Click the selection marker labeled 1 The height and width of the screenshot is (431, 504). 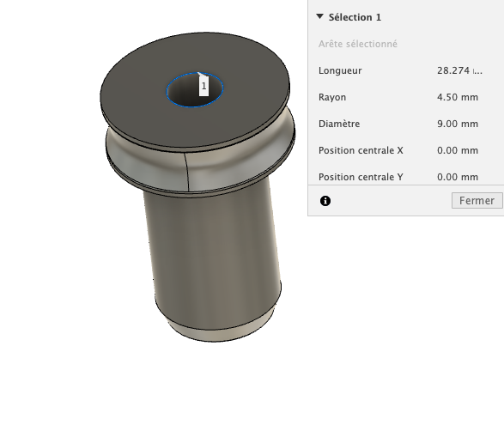203,86
